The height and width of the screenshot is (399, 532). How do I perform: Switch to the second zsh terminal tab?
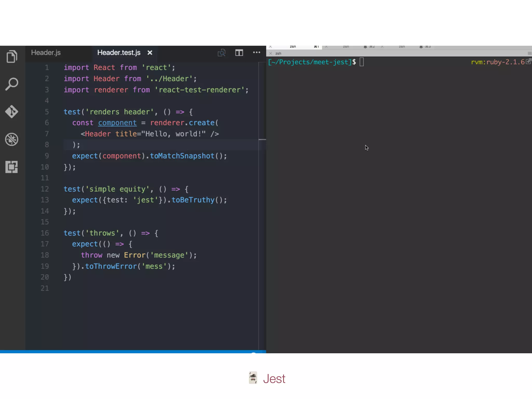point(346,47)
